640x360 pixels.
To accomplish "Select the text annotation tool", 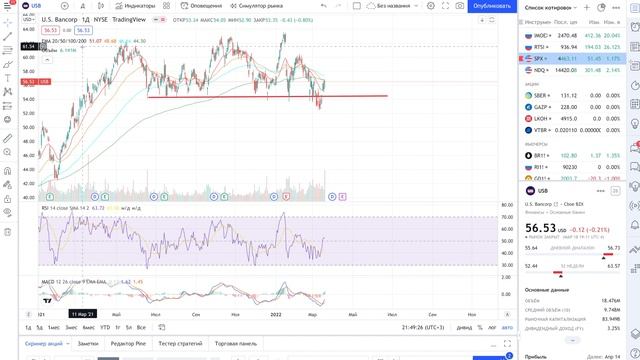I will [7, 78].
